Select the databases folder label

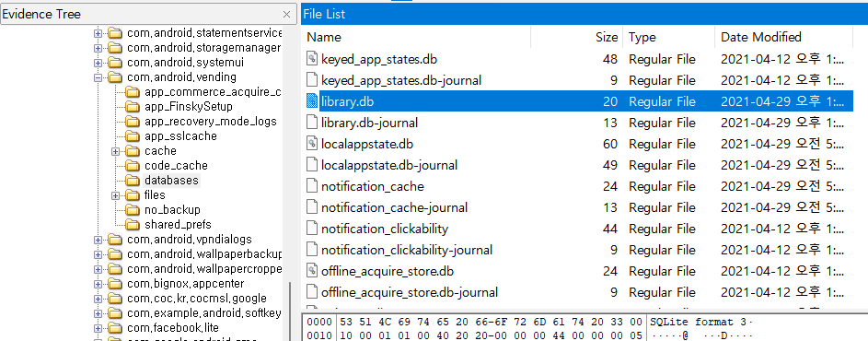point(171,181)
